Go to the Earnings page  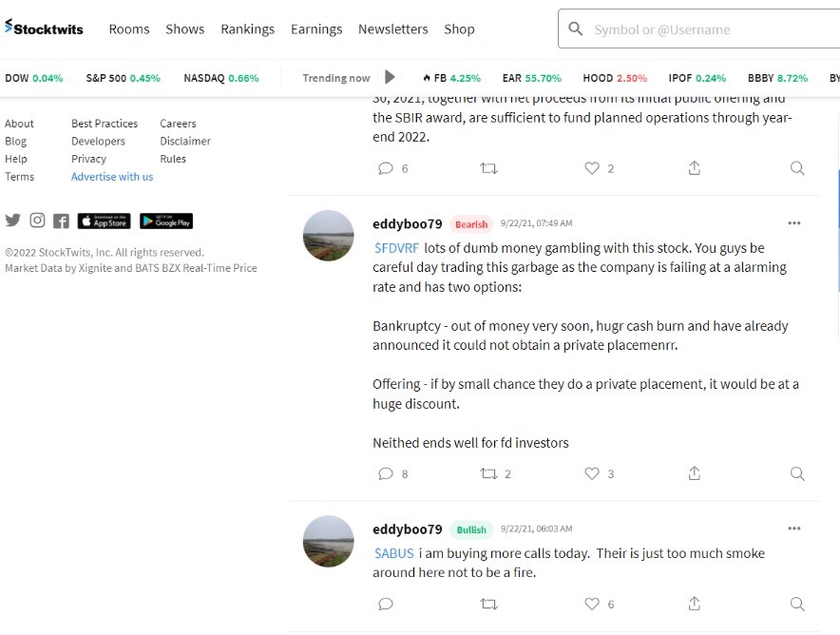pyautogui.click(x=316, y=29)
